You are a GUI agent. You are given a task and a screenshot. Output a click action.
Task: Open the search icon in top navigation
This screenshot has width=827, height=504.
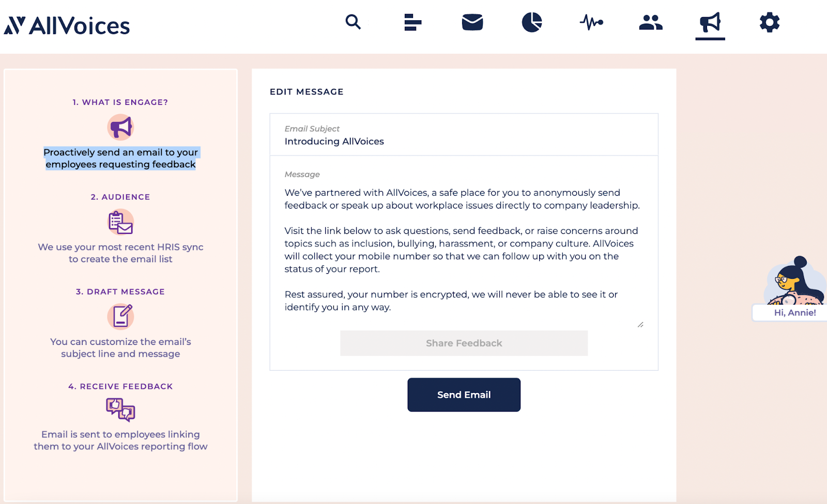coord(353,22)
